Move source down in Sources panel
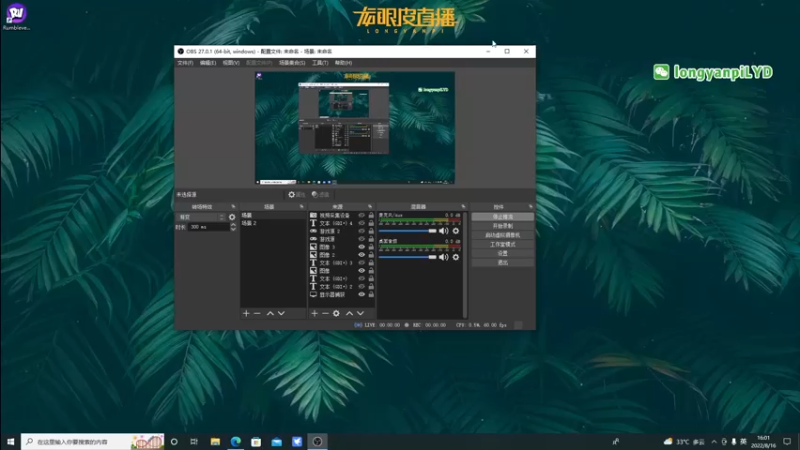This screenshot has height=450, width=800. point(360,313)
